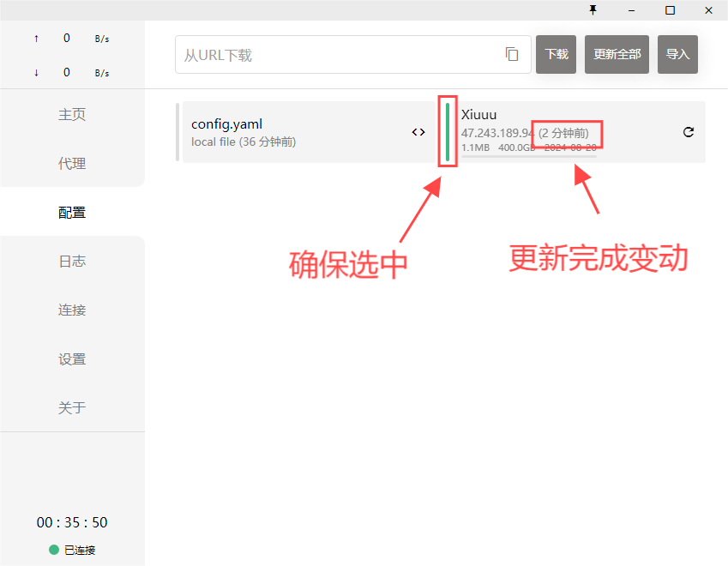
Task: Click the green connected status dot
Action: pyautogui.click(x=54, y=550)
